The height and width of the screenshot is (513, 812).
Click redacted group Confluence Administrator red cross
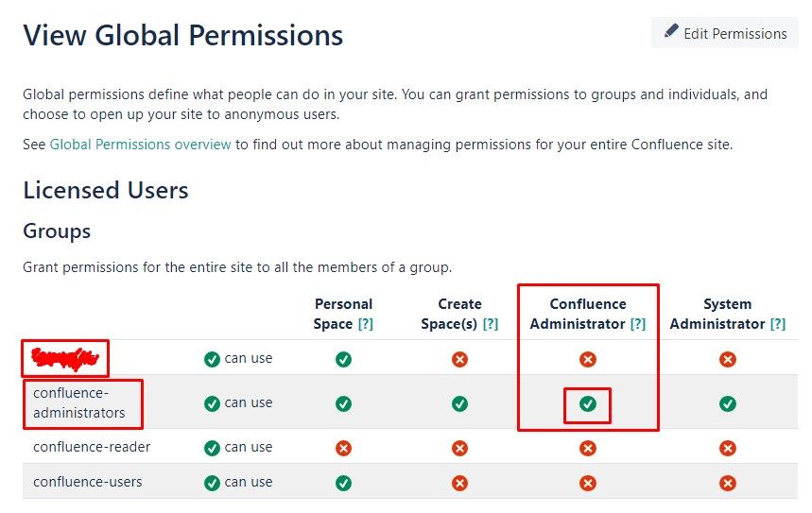tap(587, 359)
